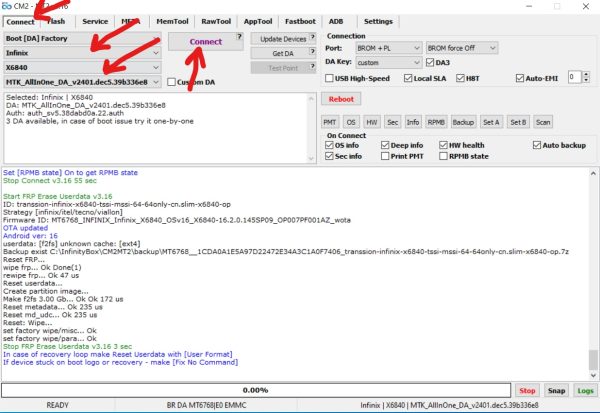This screenshot has height=413, width=600.
Task: Click the Boot [DA] Factory field
Action: click(x=82, y=38)
